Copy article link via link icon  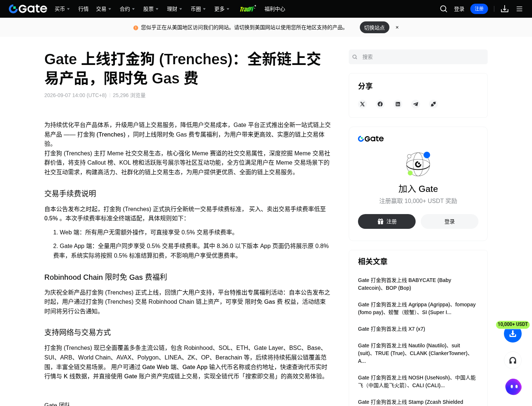tap(433, 104)
